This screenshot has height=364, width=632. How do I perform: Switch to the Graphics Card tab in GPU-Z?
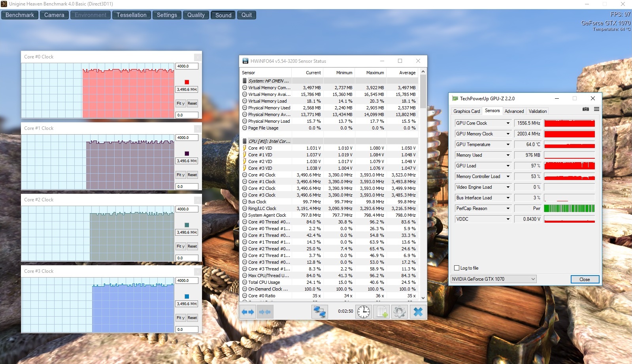pyautogui.click(x=467, y=111)
